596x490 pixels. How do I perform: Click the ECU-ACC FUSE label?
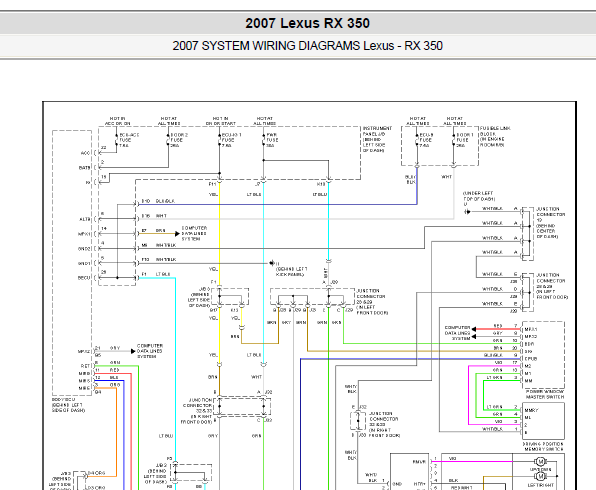tap(128, 140)
